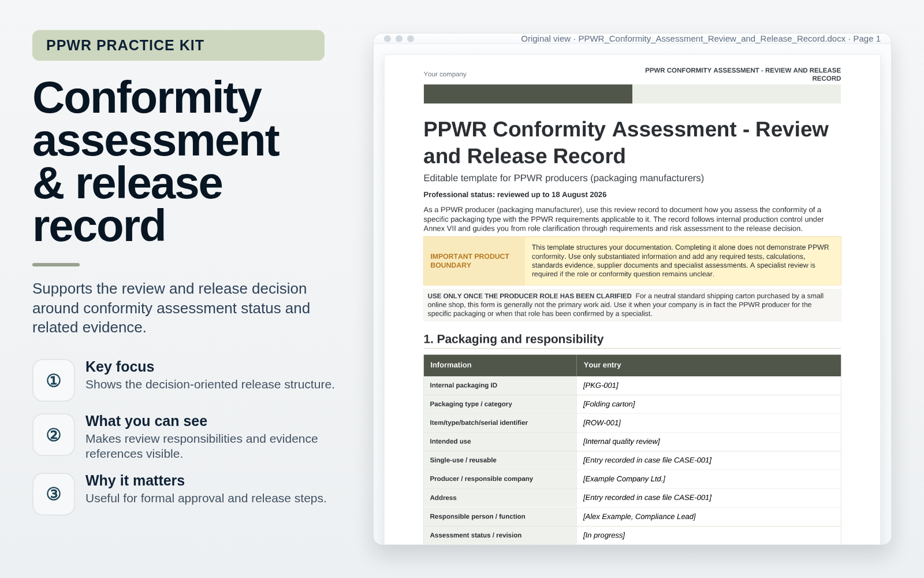The image size is (924, 578).
Task: Click the 1. Packaging and responsibility heading
Action: 513,339
